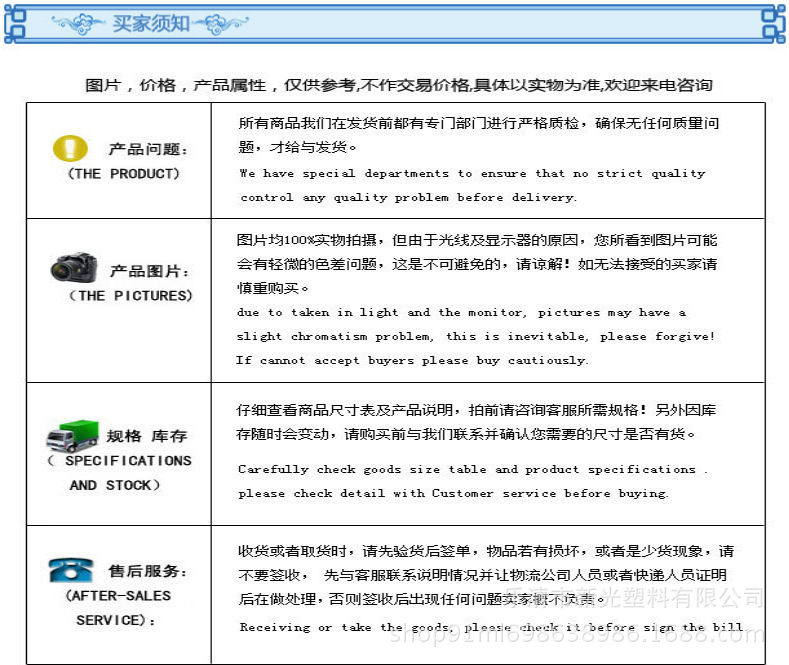The height and width of the screenshot is (665, 789).
Task: Click the (THE PRODUCT) caption
Action: coord(123,174)
